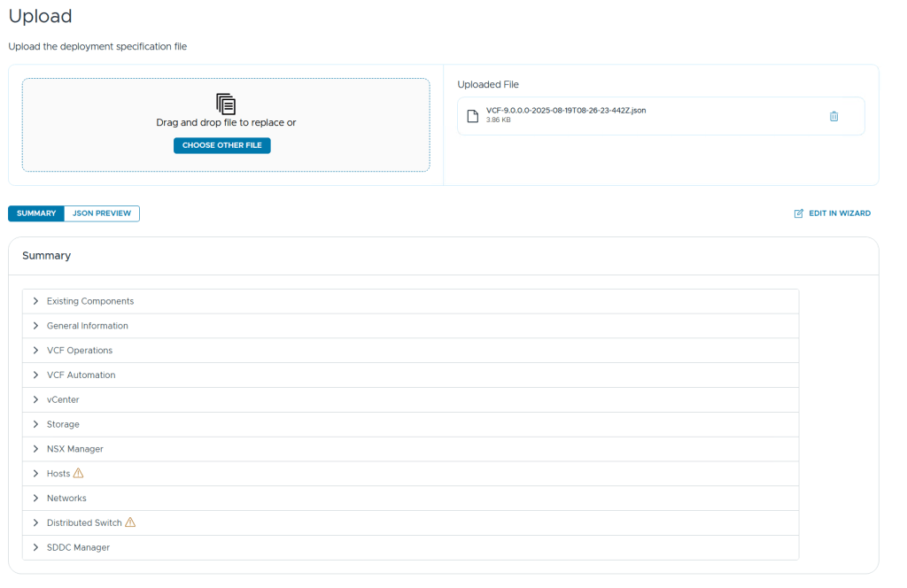The width and height of the screenshot is (907, 588).
Task: Expand the vCenter section chevron
Action: 36,399
